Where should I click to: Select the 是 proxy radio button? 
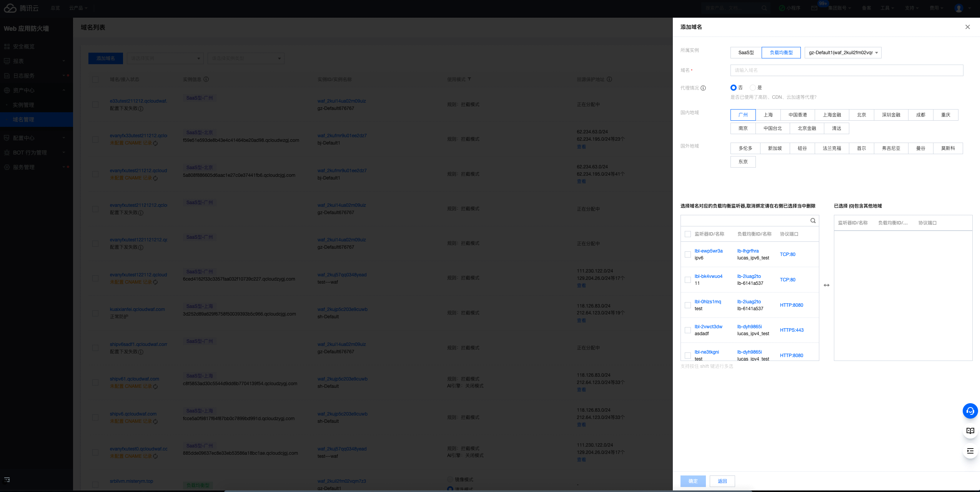[x=753, y=88]
